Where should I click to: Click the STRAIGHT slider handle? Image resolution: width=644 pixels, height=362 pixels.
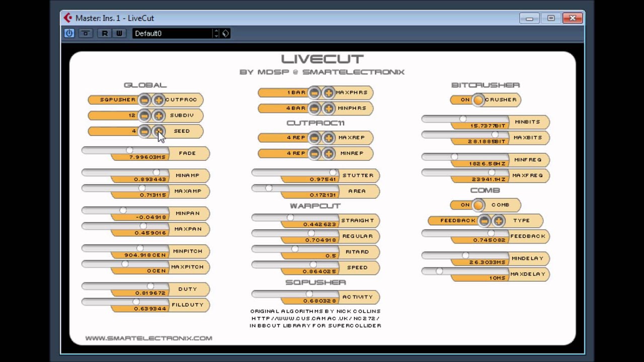290,217
